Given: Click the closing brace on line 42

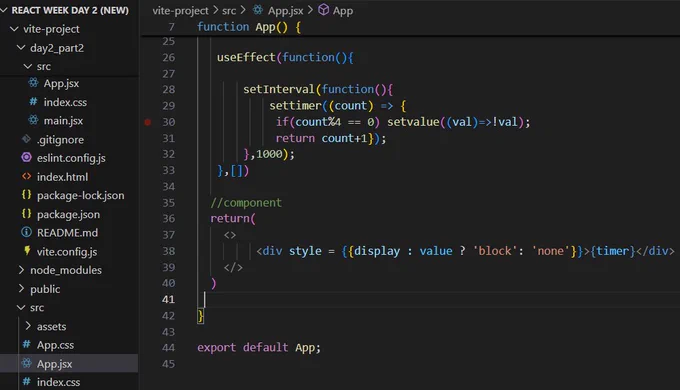Looking at the screenshot, I should (200, 316).
